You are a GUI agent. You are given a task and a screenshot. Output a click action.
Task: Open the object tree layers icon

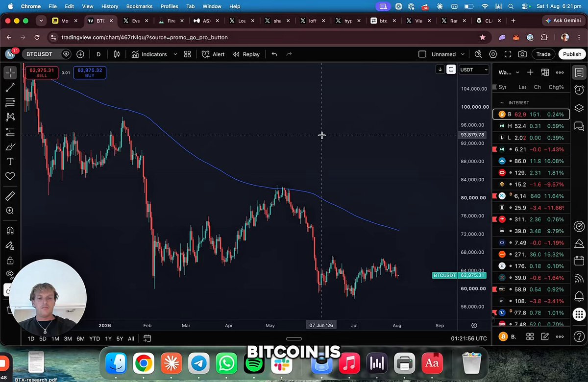(x=579, y=109)
